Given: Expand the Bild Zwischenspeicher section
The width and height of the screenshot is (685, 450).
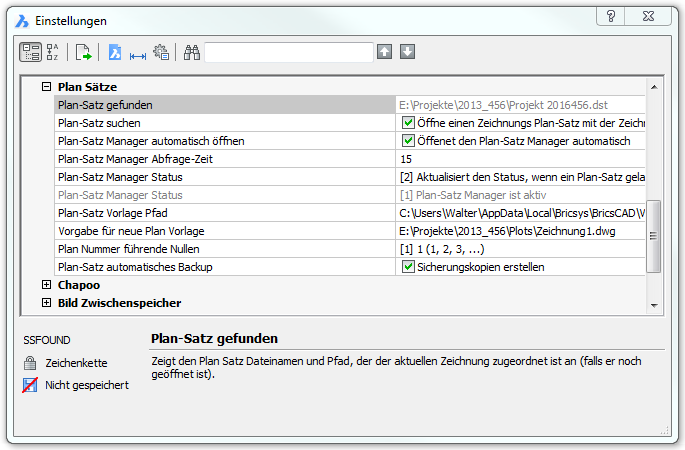Looking at the screenshot, I should coord(46,303).
